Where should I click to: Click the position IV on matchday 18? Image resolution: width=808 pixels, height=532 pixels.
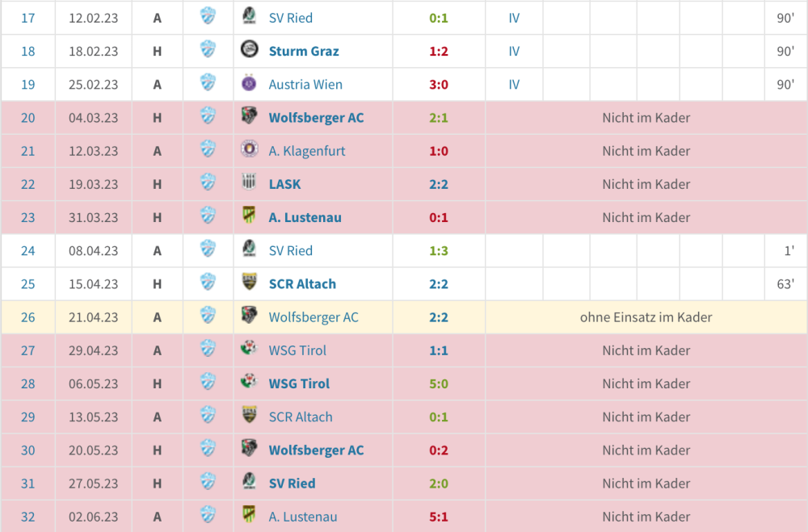tap(514, 51)
